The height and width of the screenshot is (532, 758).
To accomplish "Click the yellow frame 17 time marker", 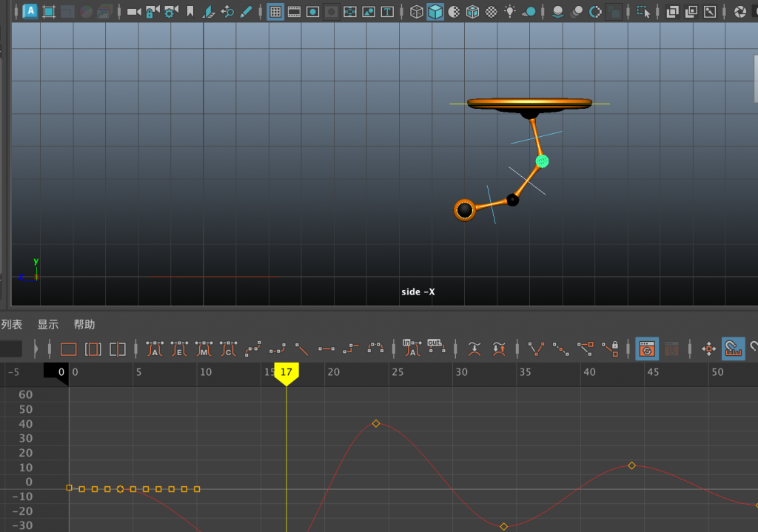I will tap(286, 373).
